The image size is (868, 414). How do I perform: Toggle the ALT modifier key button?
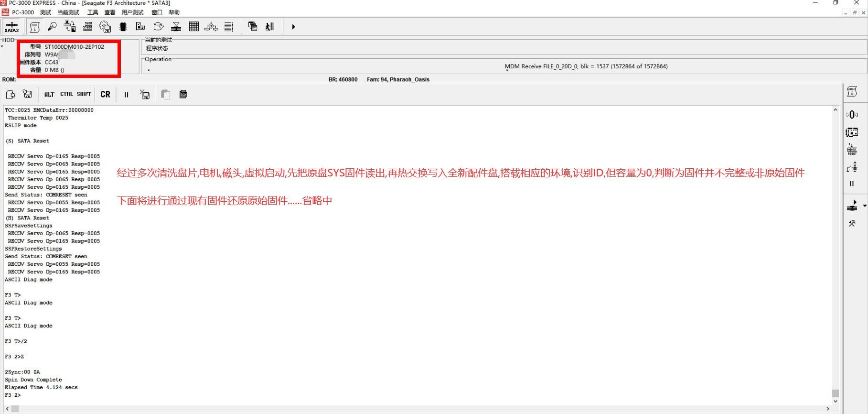(49, 94)
